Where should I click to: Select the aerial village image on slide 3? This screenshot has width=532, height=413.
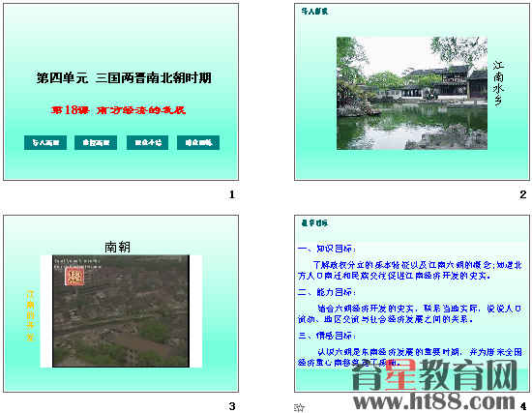[121, 311]
